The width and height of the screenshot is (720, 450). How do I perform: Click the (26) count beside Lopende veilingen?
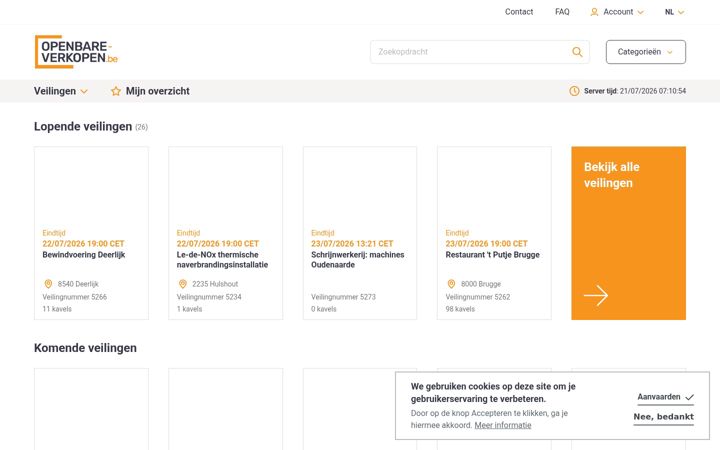(141, 127)
